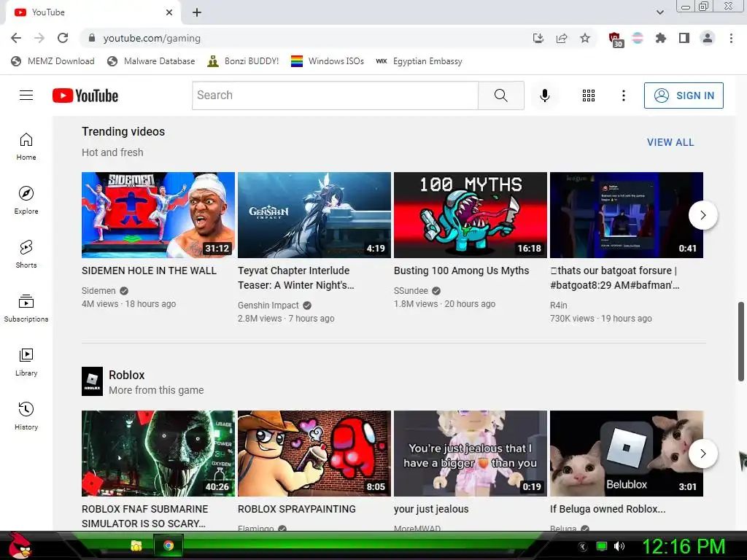
Task: Open the Roblox game logo icon
Action: pyautogui.click(x=92, y=381)
